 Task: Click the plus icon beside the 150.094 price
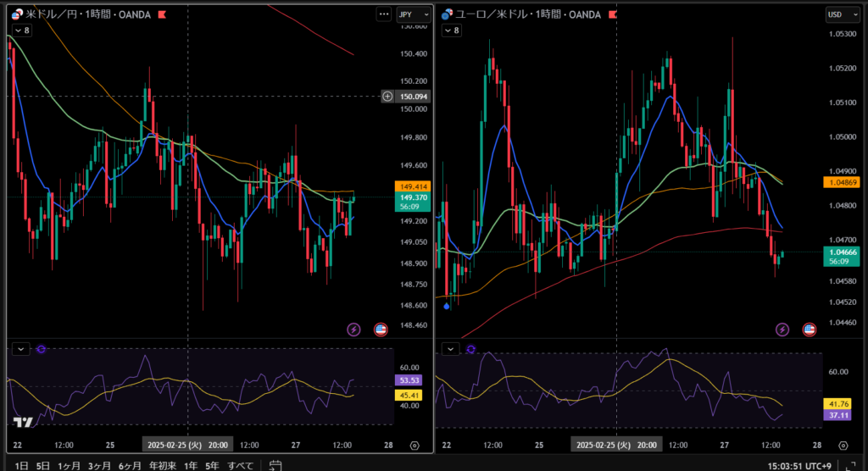click(x=387, y=97)
